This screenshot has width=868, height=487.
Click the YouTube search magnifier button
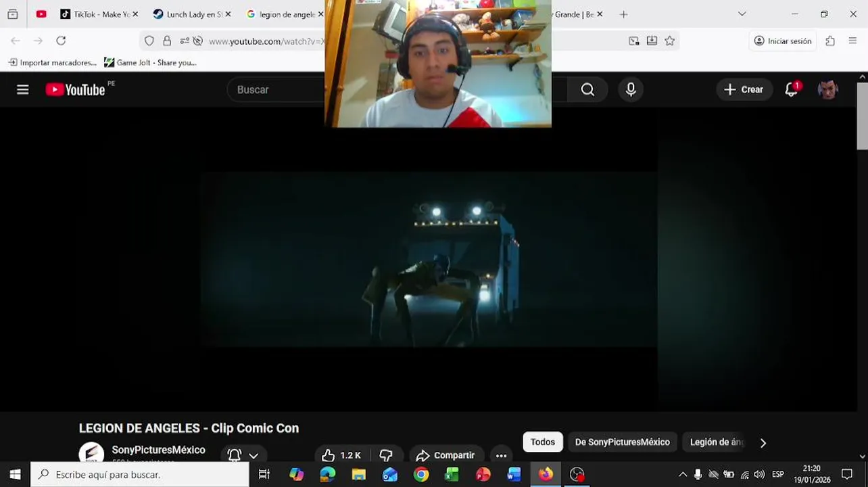point(587,89)
